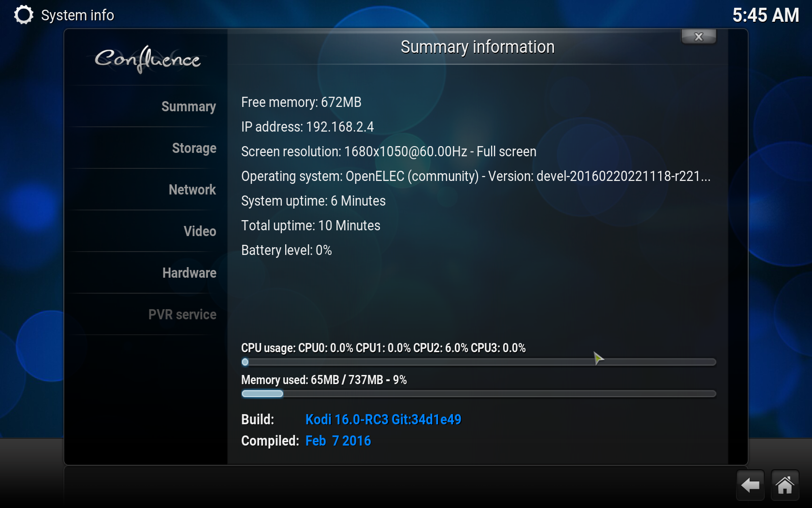Select System uptime: 6 Minutes

pyautogui.click(x=313, y=201)
